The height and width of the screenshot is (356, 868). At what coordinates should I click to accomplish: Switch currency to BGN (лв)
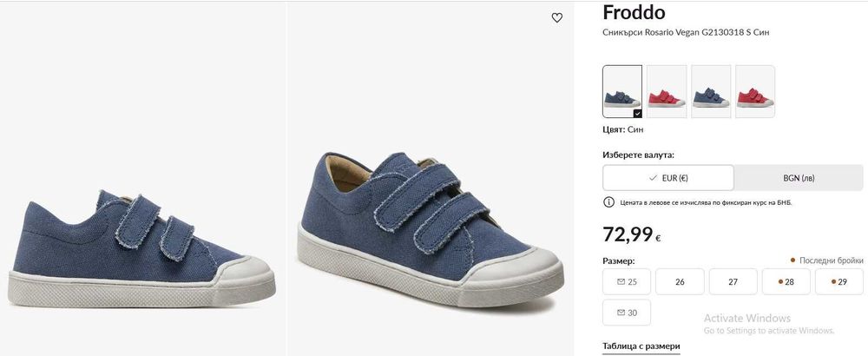point(799,178)
